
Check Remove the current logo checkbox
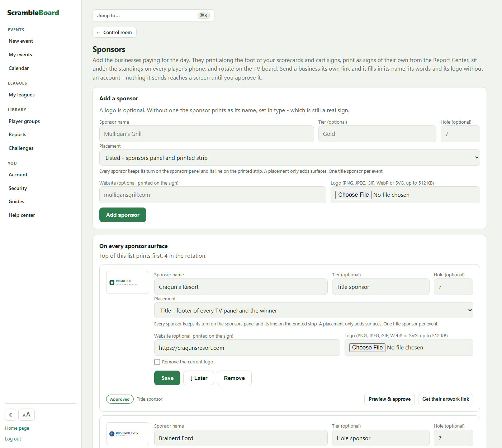(157, 362)
